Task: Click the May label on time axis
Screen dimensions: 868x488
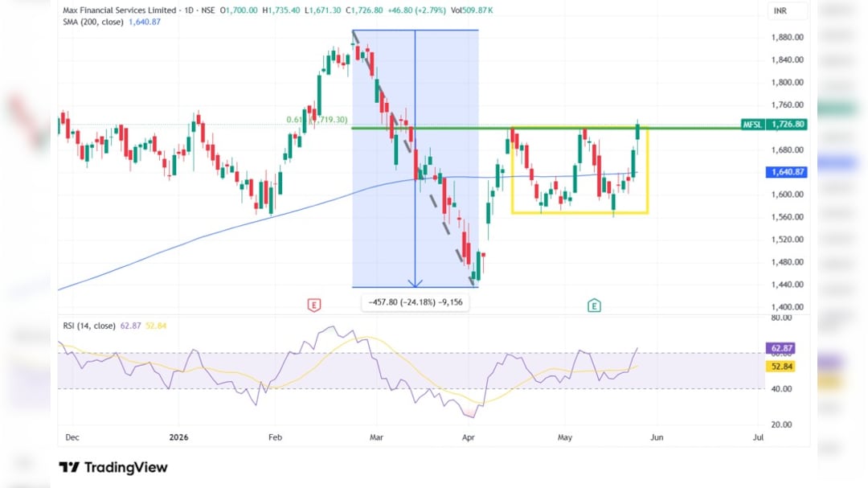Action: point(565,437)
